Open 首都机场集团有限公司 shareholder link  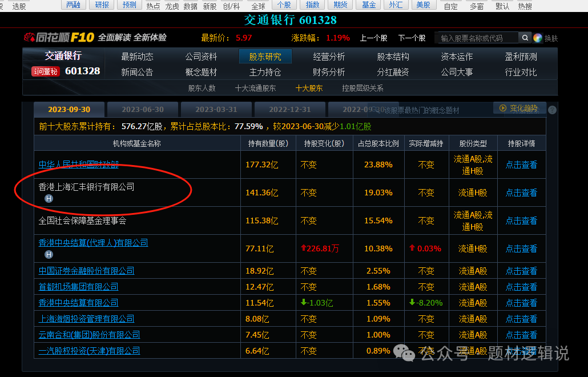coord(79,287)
